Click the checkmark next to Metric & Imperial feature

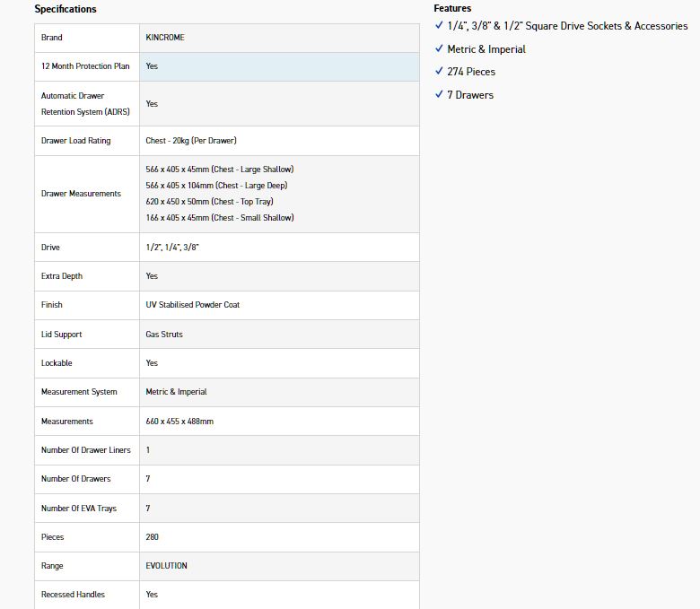(439, 49)
